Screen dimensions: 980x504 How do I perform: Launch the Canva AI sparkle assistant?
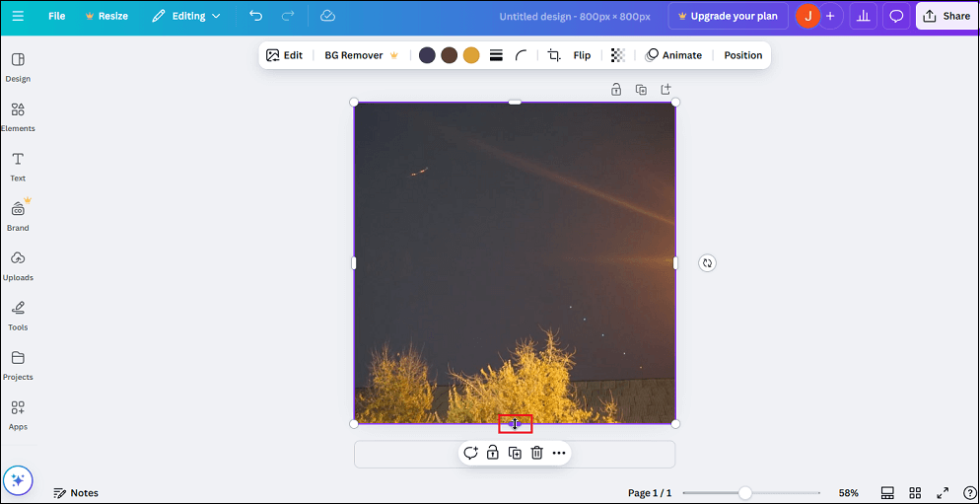click(x=18, y=480)
